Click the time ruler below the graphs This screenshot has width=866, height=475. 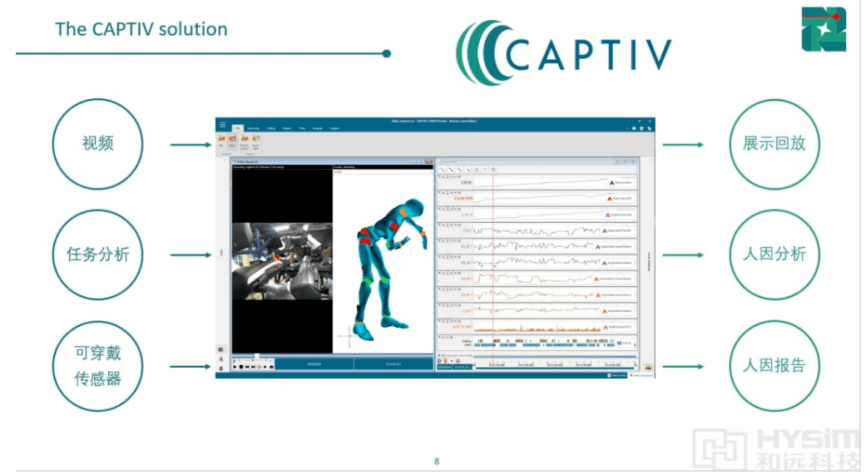pos(555,365)
